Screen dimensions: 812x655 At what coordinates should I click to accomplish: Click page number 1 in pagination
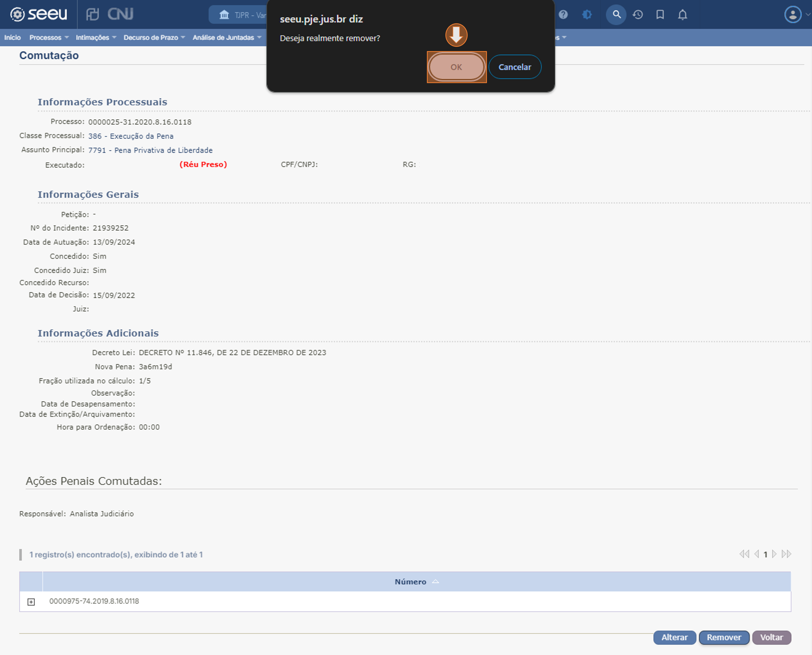tap(765, 554)
